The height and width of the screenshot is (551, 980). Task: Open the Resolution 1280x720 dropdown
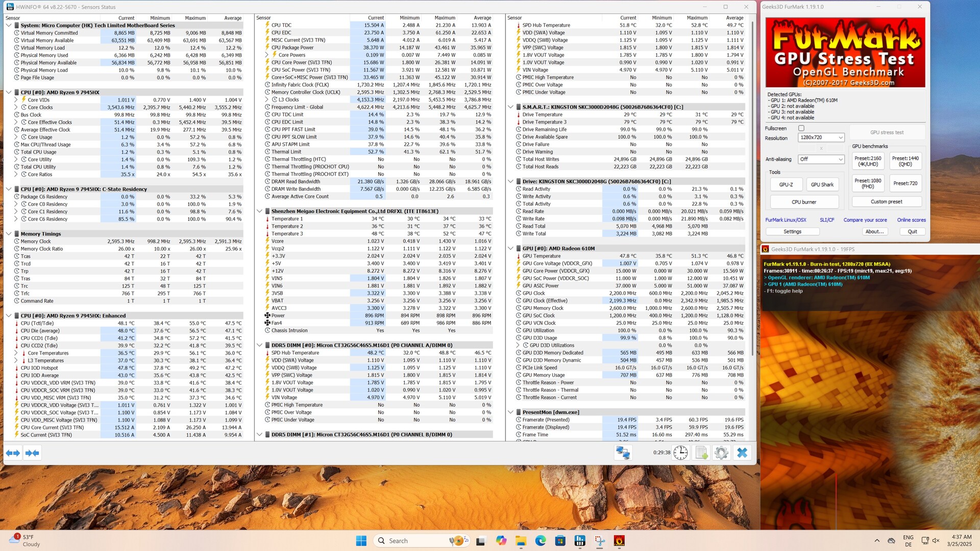(x=821, y=138)
